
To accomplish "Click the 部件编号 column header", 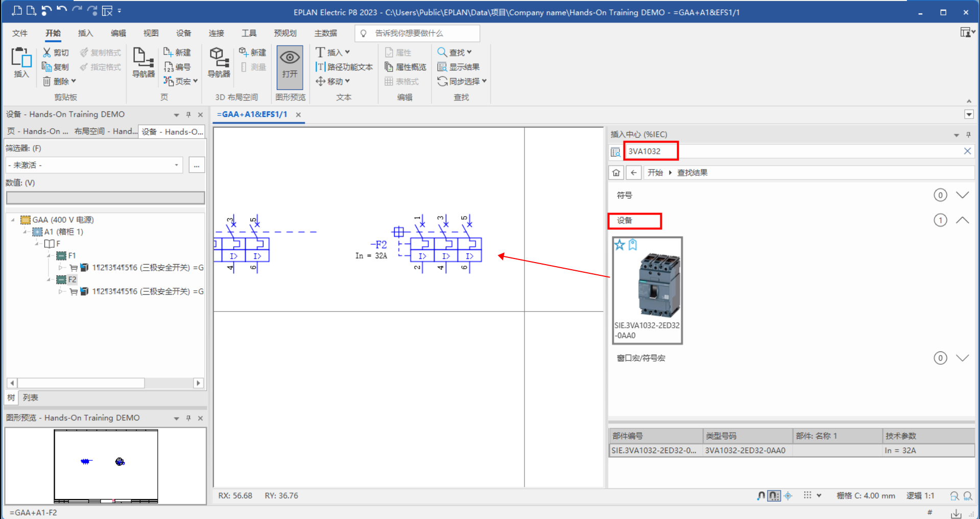I will pyautogui.click(x=656, y=436).
